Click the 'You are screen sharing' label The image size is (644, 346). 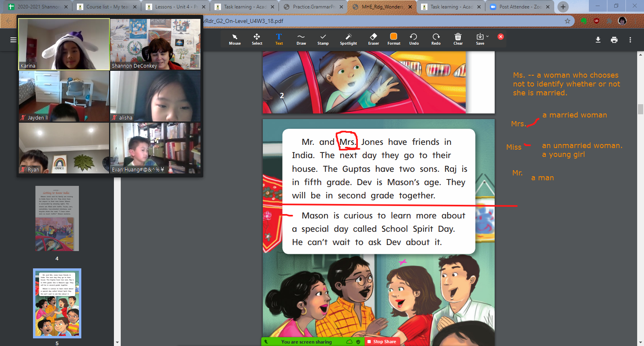tap(306, 342)
